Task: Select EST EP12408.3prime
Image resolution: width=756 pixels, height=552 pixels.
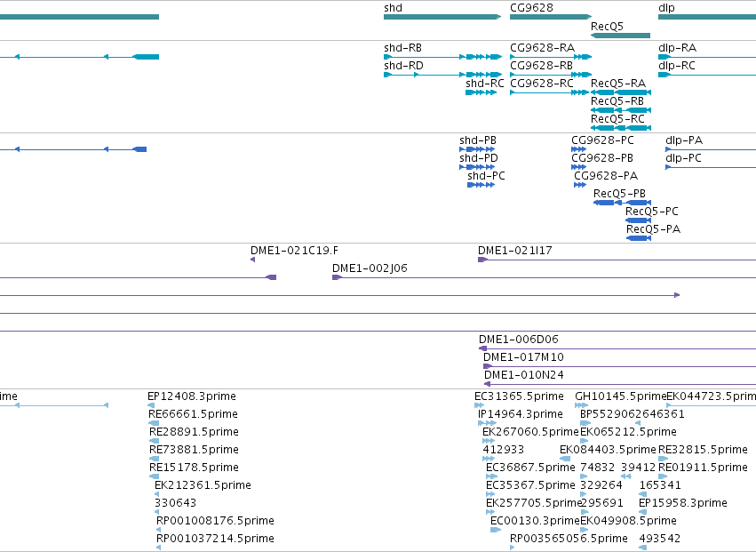Action: pyautogui.click(x=191, y=396)
